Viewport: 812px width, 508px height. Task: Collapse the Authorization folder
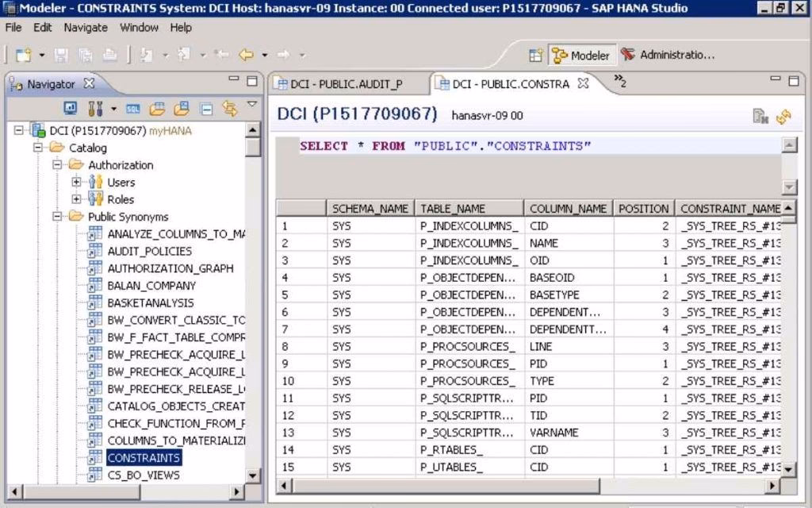point(57,165)
